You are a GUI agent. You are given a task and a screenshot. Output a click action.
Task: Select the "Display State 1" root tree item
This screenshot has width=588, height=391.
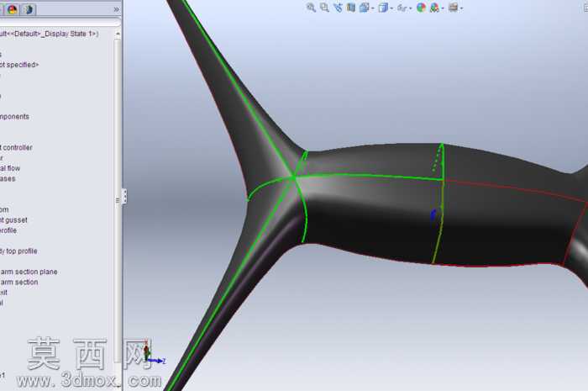click(49, 34)
